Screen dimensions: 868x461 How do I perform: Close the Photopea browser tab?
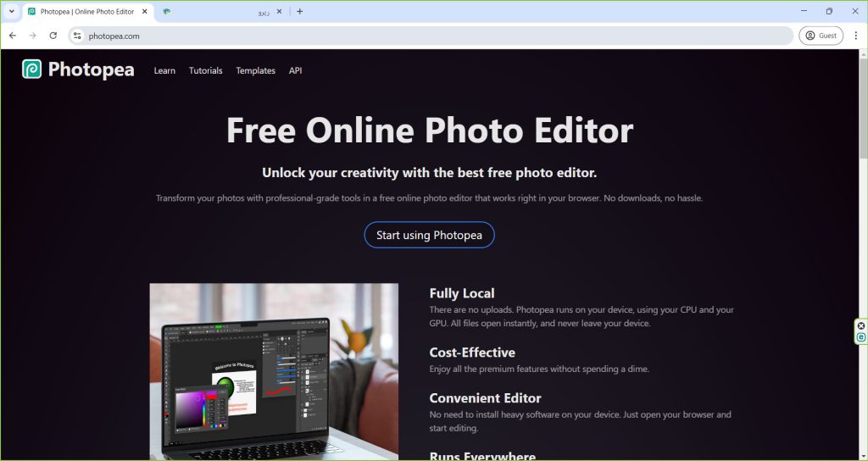(x=144, y=11)
